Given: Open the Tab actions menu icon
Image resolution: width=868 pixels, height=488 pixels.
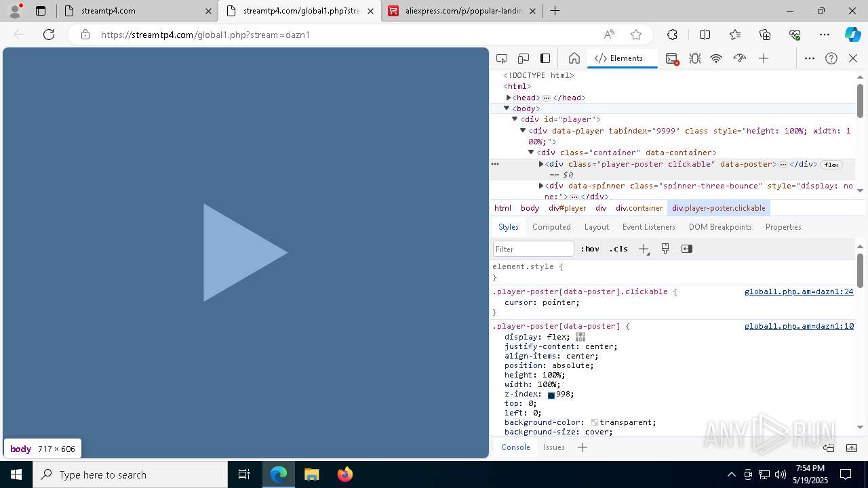Looking at the screenshot, I should click(41, 11).
